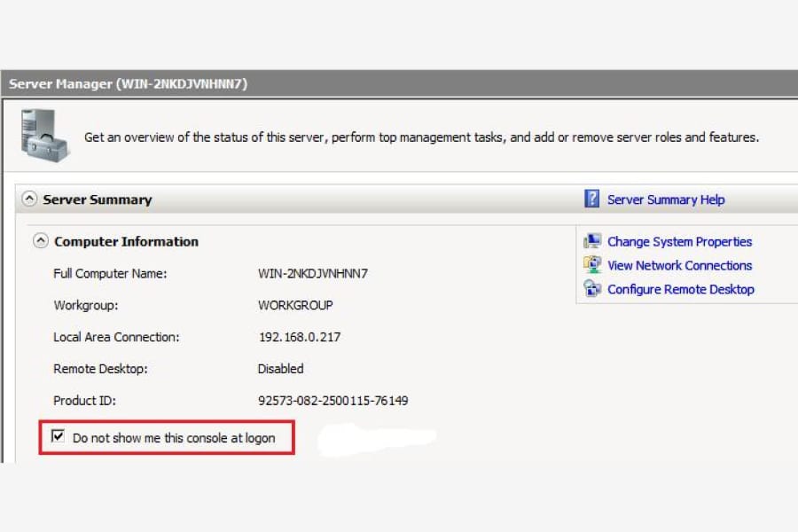Open the Change System Properties link
The height and width of the screenshot is (532, 798).
(679, 242)
